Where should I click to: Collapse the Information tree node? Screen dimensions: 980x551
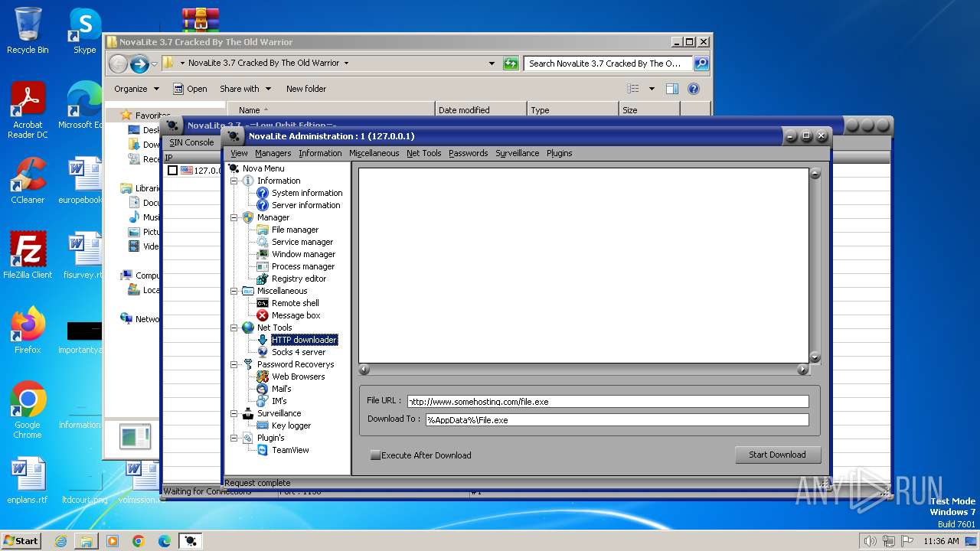pyautogui.click(x=234, y=181)
